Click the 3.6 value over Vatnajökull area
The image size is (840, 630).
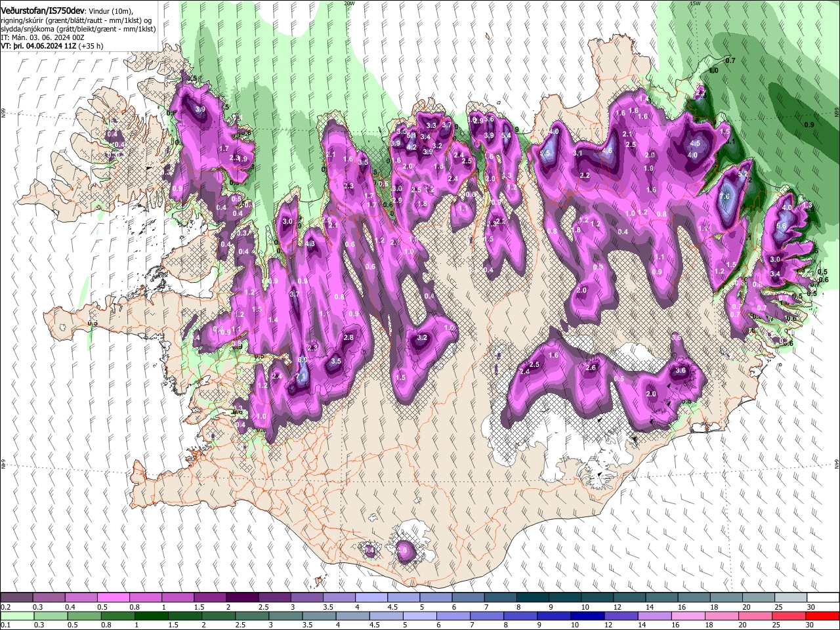click(x=681, y=371)
